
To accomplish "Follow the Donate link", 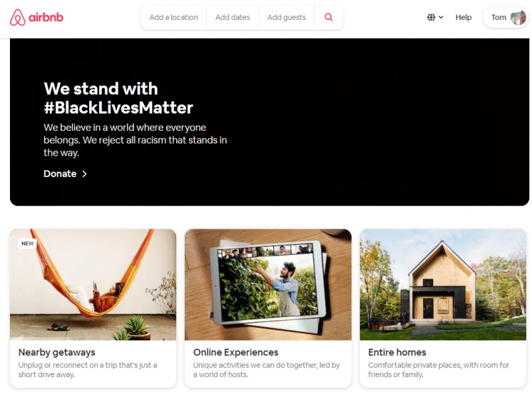I will pyautogui.click(x=60, y=174).
